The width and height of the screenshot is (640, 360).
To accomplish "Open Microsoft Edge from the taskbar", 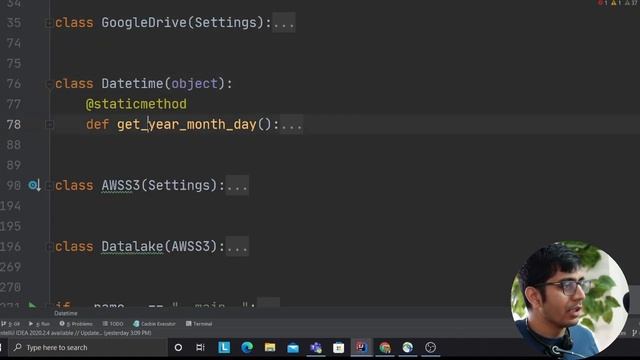I will (x=247, y=348).
